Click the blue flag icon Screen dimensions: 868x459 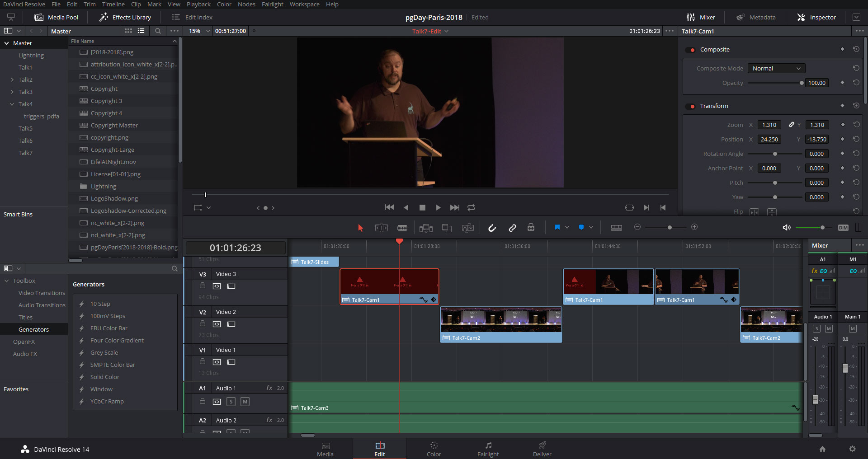click(557, 227)
